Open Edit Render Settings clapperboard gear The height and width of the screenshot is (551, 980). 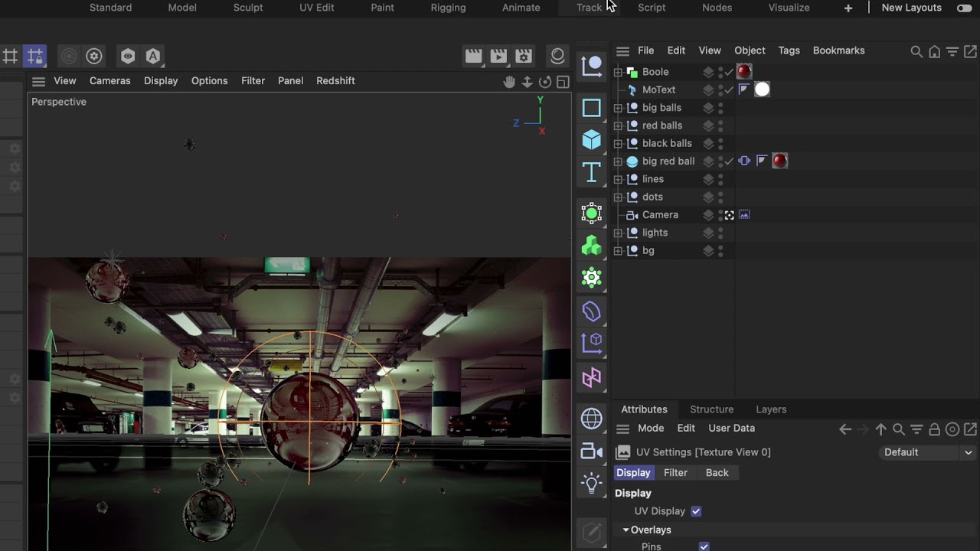pos(524,56)
